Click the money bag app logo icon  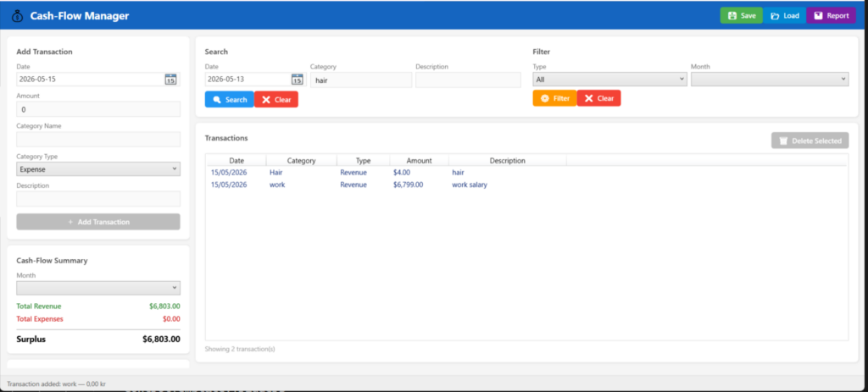pos(17,16)
